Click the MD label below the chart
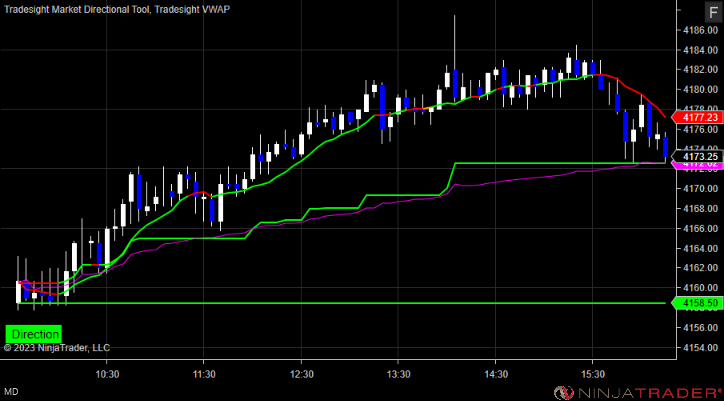Image resolution: width=724 pixels, height=401 pixels. click(x=12, y=392)
